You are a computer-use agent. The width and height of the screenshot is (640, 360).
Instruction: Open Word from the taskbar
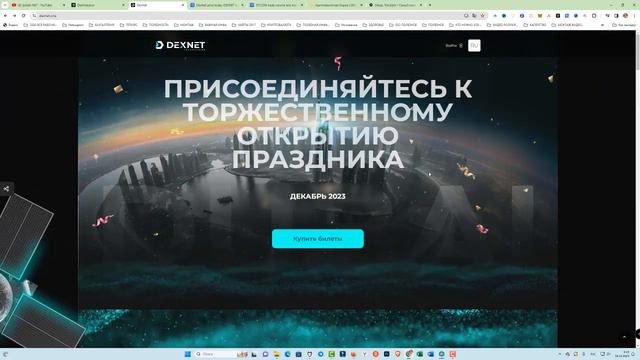(431, 354)
